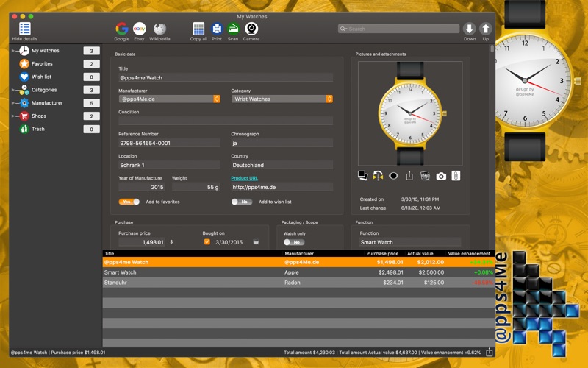Select My watches in the sidebar
Screen dimensions: 588x368
pyautogui.click(x=46, y=51)
